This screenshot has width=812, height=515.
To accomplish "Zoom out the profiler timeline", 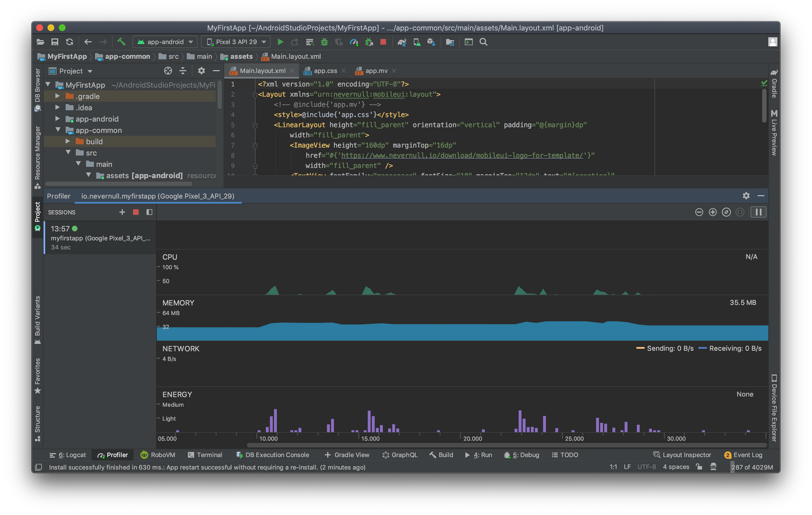I will coord(699,212).
